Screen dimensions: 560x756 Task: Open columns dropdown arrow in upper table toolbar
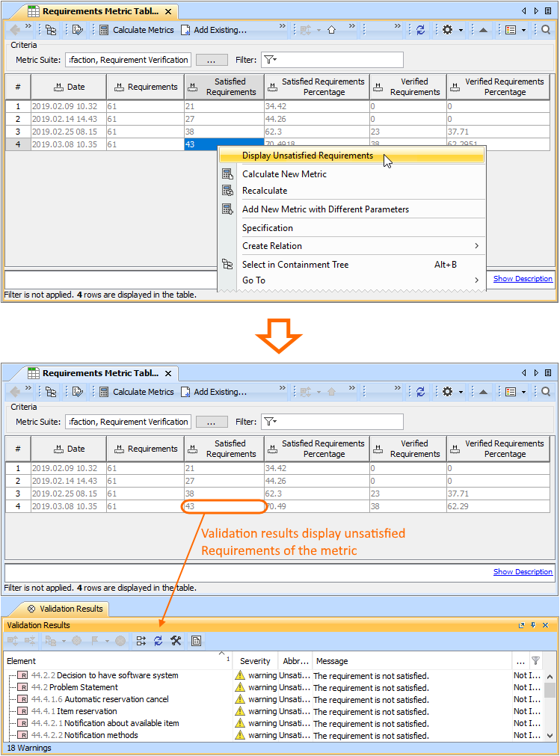pyautogui.click(x=524, y=31)
